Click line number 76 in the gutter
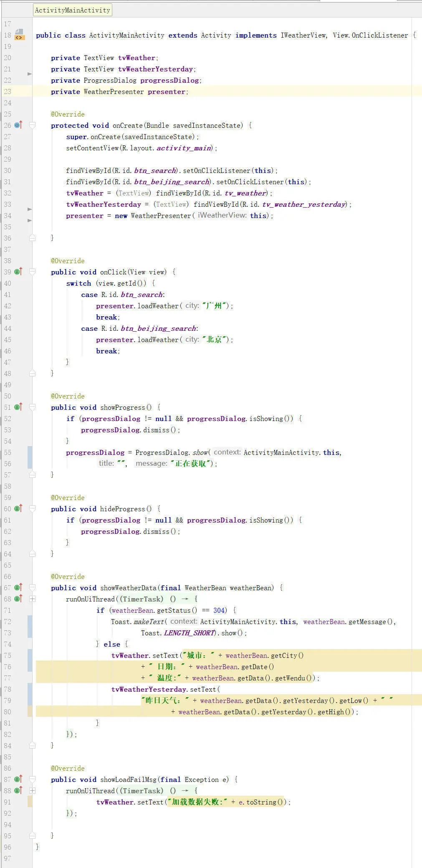 pos(8,667)
